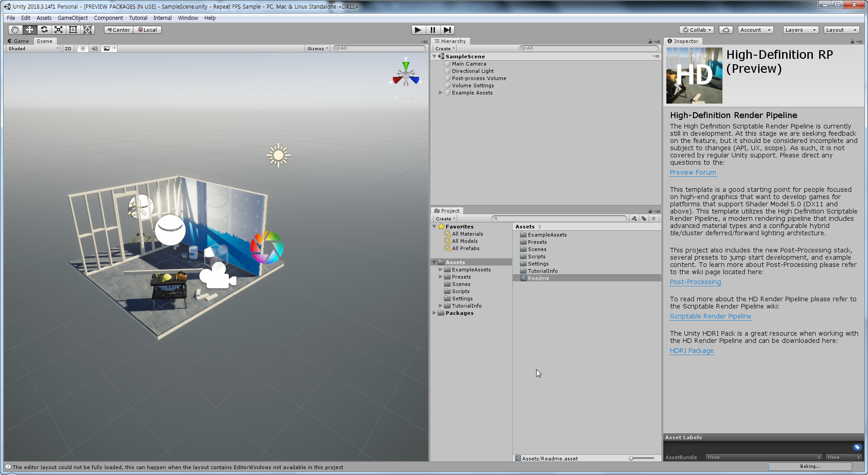The height and width of the screenshot is (475, 868).
Task: Click in the Hierarchy search field
Action: tap(589, 48)
